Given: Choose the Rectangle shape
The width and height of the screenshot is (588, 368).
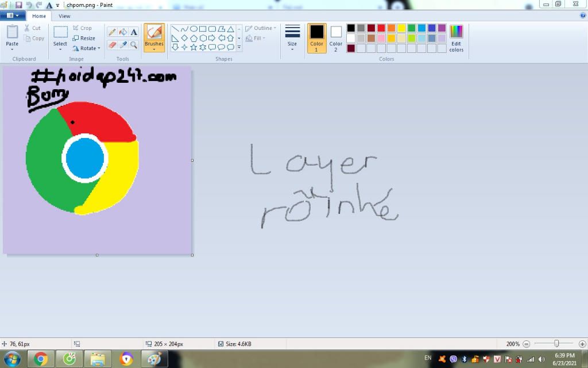Looking at the screenshot, I should coord(203,29).
